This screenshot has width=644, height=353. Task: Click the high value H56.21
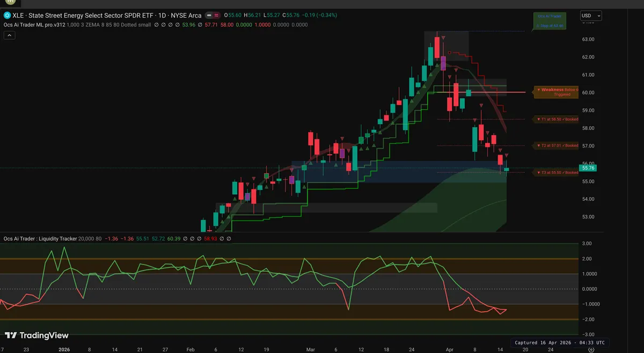[252, 16]
